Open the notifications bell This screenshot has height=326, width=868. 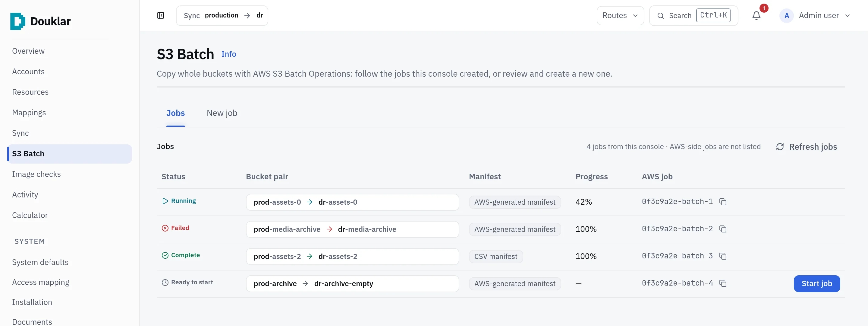(x=756, y=15)
